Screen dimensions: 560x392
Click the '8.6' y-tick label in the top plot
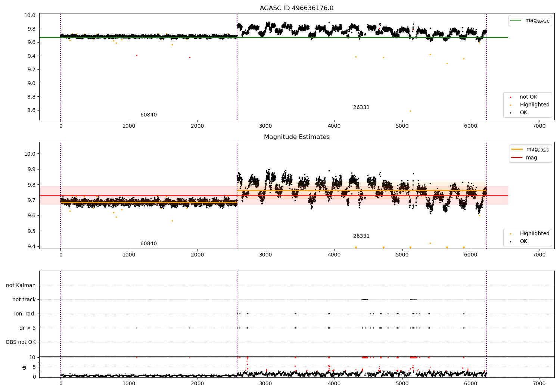click(x=32, y=111)
